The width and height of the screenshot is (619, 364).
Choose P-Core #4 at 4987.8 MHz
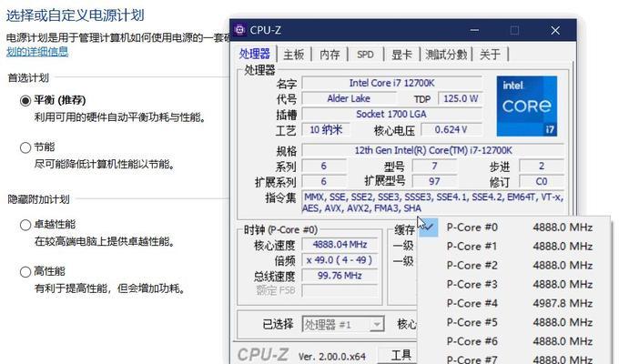[x=513, y=304]
